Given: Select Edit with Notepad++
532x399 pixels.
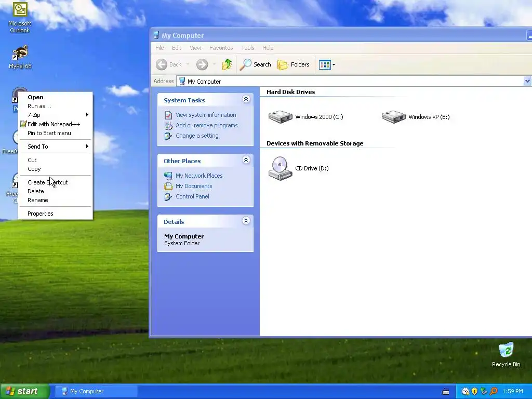Looking at the screenshot, I should click(x=55, y=124).
